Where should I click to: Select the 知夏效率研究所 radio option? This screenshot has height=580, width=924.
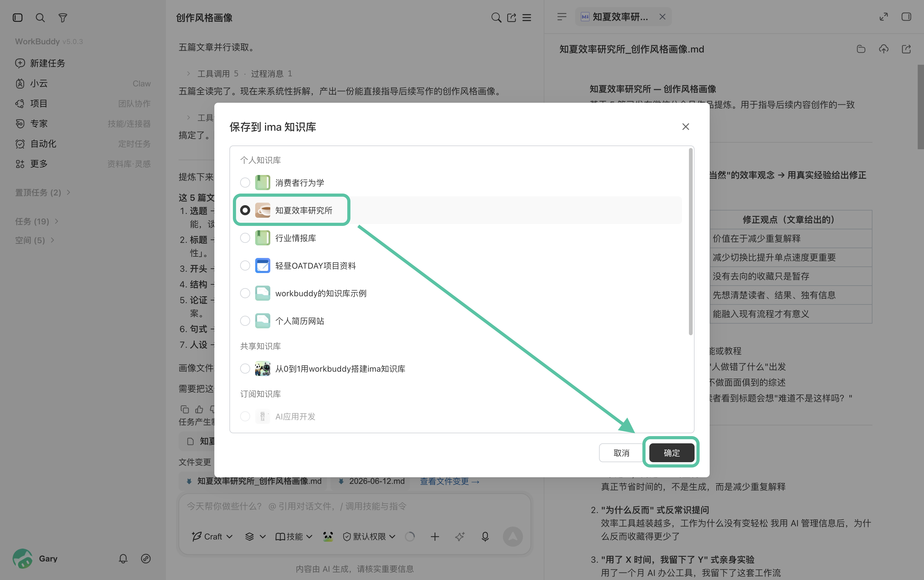coord(245,210)
